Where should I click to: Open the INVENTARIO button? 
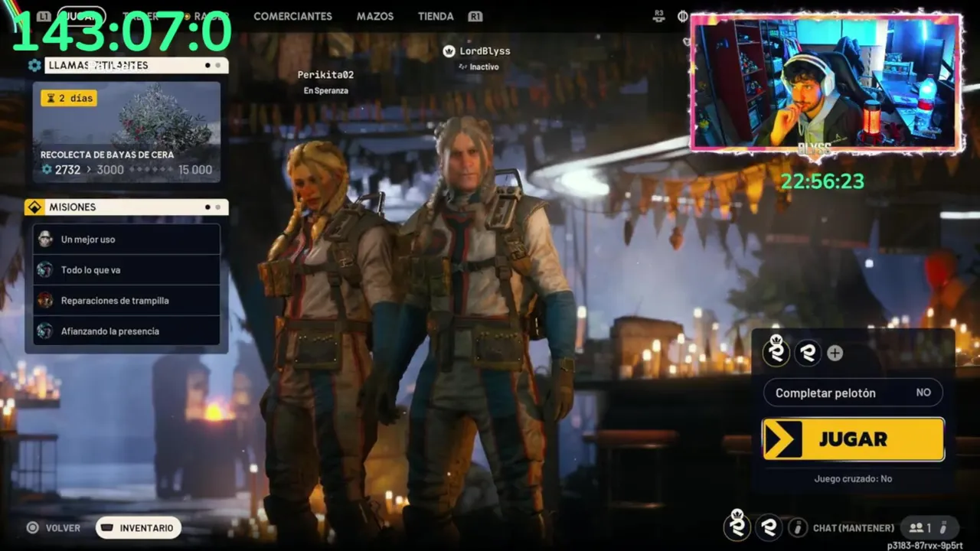coord(139,528)
